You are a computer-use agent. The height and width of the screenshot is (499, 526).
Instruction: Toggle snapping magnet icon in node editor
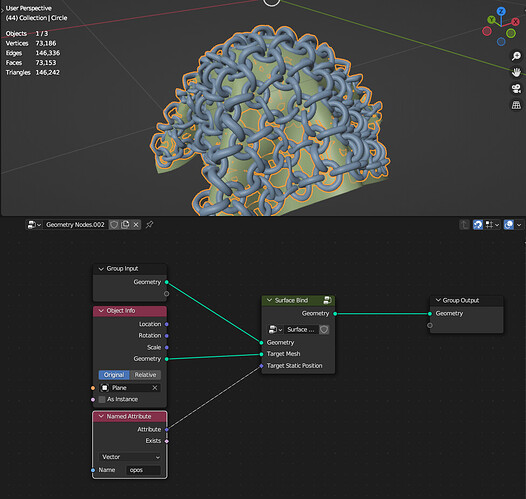click(478, 225)
